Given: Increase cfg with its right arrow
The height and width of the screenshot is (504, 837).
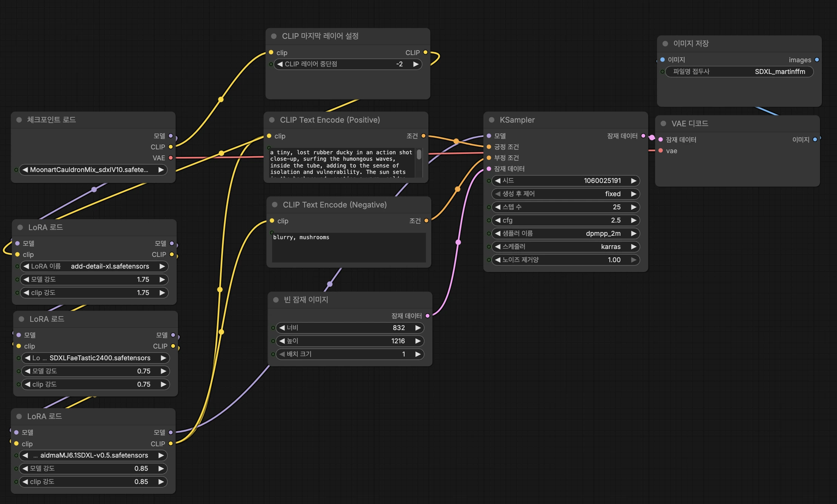Looking at the screenshot, I should point(634,220).
